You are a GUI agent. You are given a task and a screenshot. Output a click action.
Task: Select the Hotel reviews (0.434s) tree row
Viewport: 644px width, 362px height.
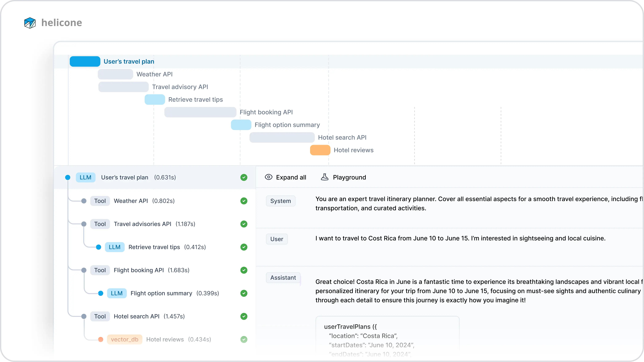155,340
